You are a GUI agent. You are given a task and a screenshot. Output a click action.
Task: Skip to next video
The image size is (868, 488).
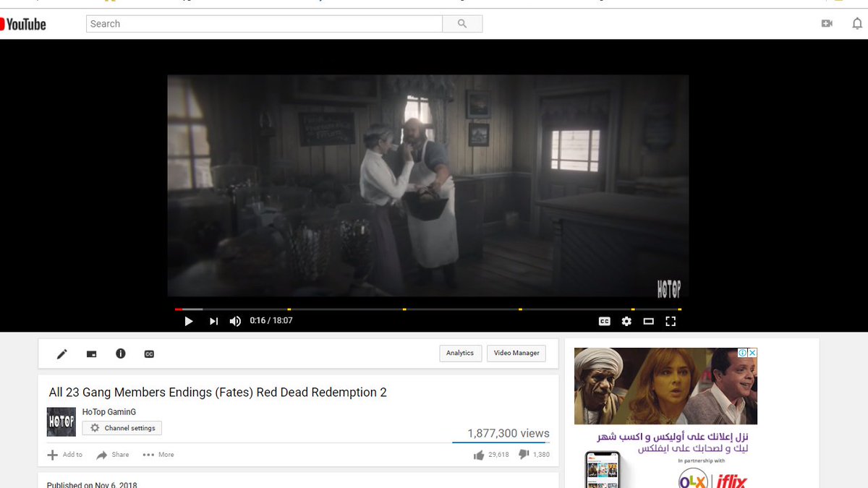[x=213, y=321]
